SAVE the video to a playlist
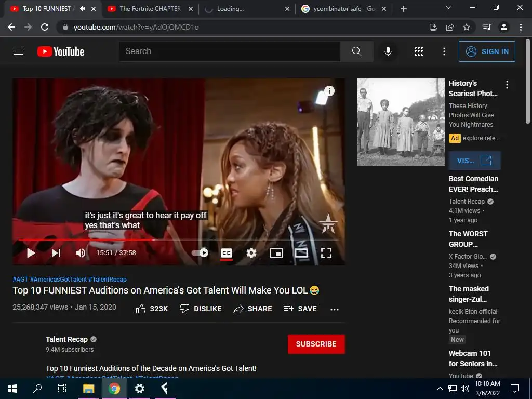Screen dimensions: 532x399 pyautogui.click(x=300, y=309)
